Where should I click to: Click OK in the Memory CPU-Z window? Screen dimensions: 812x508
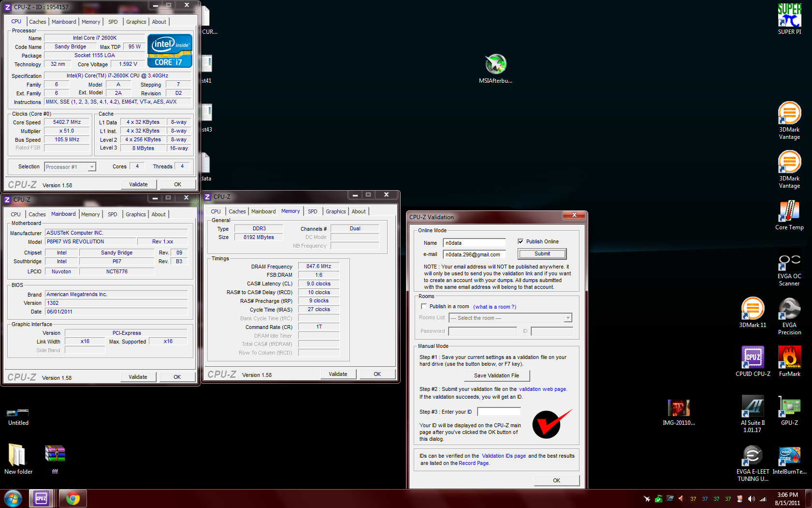click(x=377, y=374)
